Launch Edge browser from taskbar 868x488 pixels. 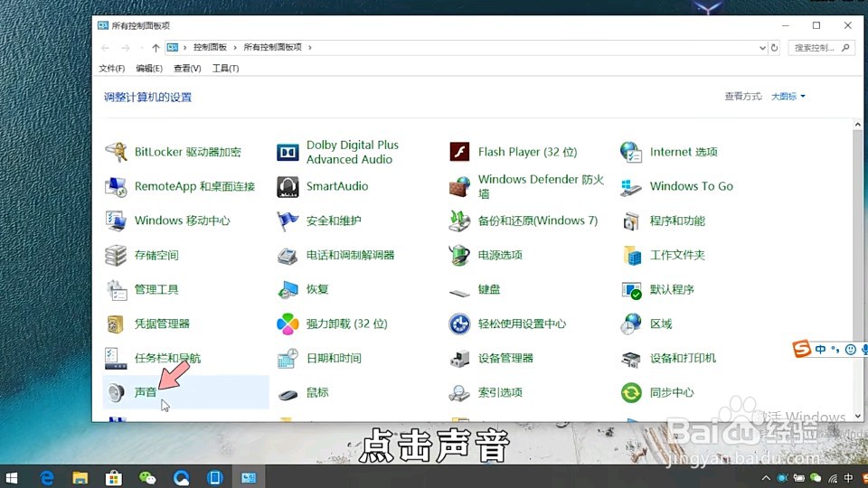[x=47, y=477]
